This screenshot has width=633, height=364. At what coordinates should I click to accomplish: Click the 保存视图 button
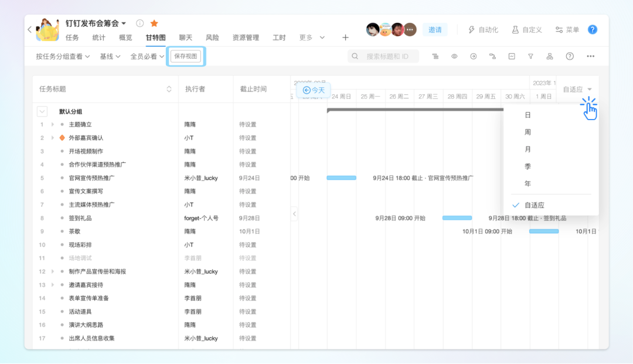tap(186, 56)
